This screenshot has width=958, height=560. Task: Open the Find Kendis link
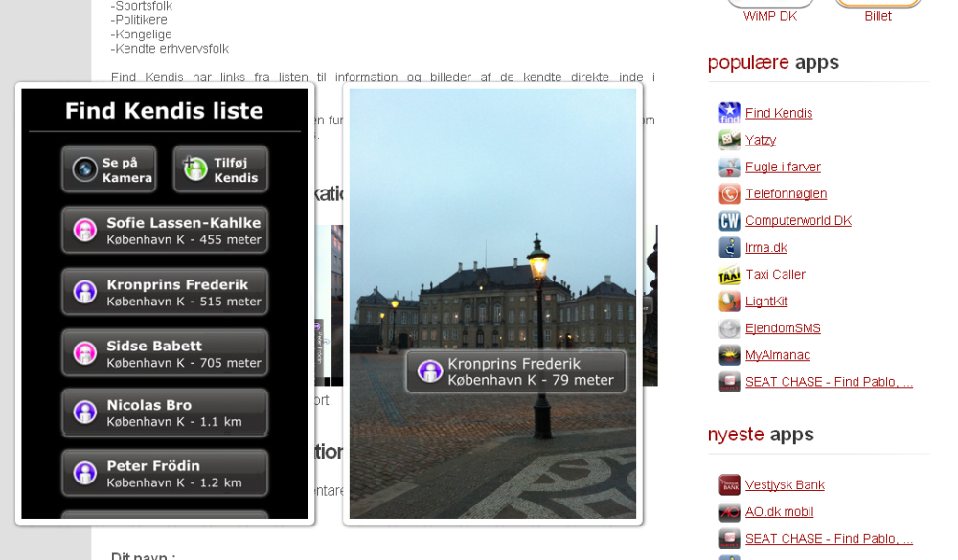(778, 113)
